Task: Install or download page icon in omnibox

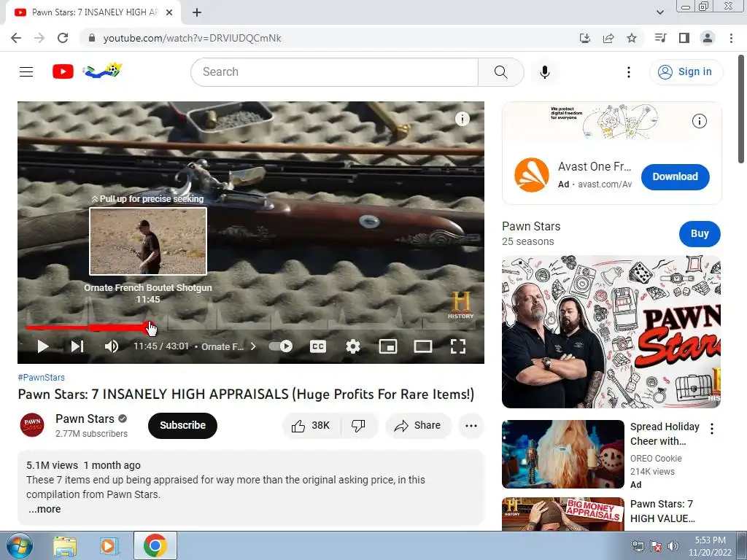Action: (x=584, y=38)
